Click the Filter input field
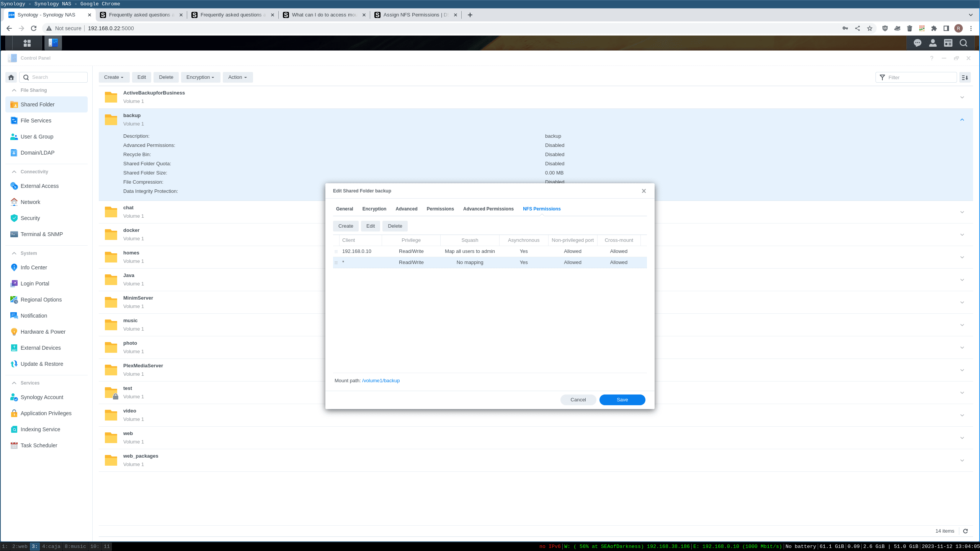 [x=916, y=77]
